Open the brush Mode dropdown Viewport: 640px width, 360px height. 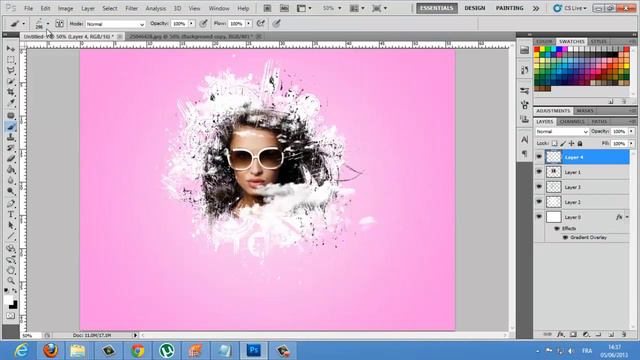[x=115, y=24]
